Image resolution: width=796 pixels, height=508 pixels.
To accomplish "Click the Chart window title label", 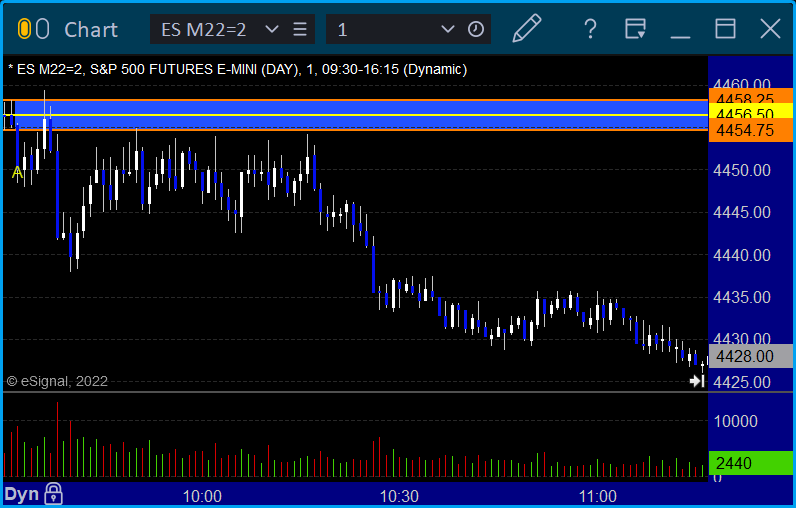I will click(91, 29).
